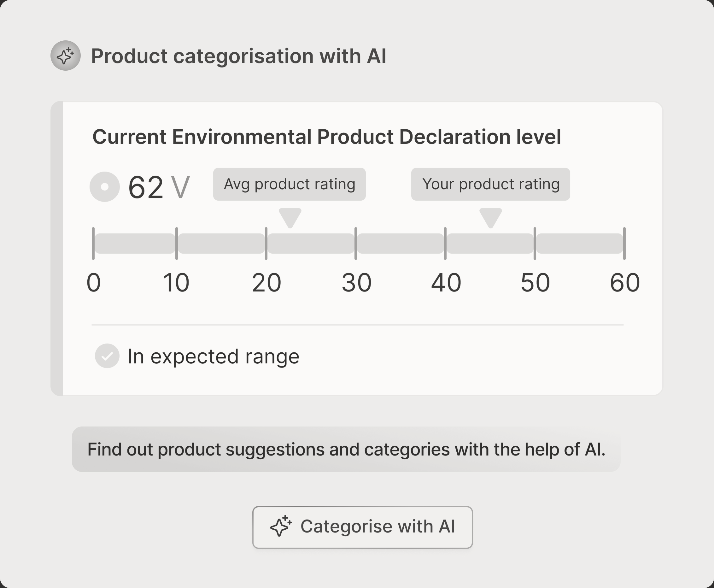Click the Find out product suggestions banner

point(346,449)
